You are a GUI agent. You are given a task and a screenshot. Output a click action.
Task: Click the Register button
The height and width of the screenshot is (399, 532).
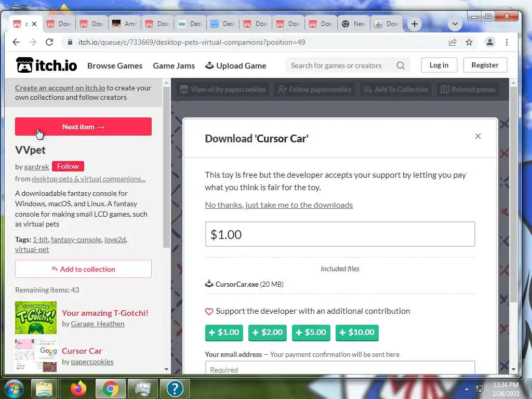(485, 65)
